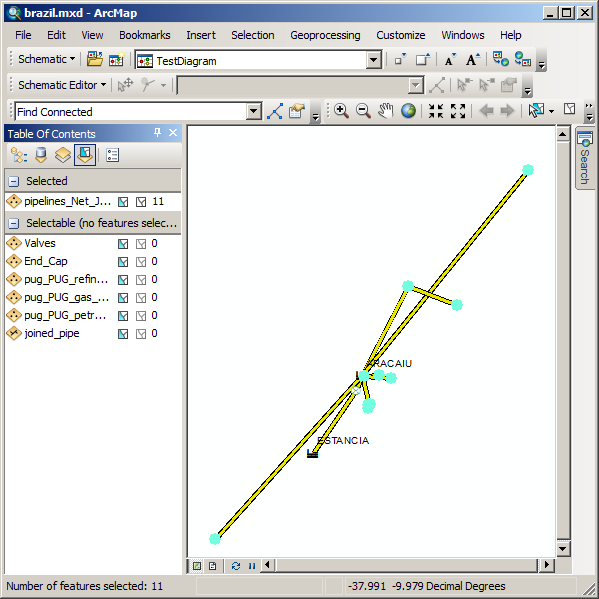
Task: Click the Generate New Schematic Diagram icon
Action: tap(117, 60)
